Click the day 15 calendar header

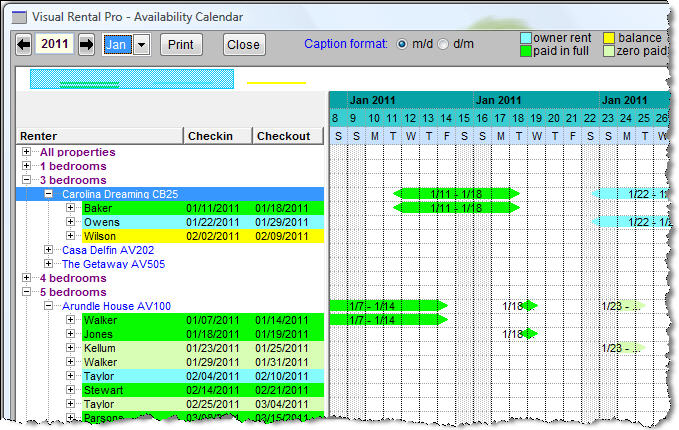(464, 118)
